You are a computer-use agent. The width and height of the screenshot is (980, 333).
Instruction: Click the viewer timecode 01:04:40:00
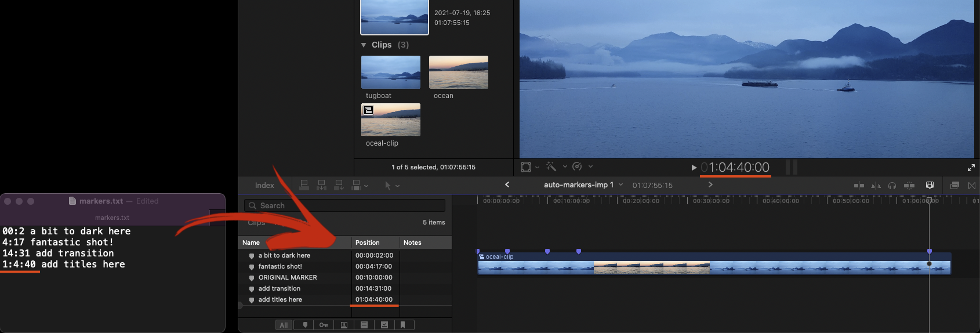735,167
